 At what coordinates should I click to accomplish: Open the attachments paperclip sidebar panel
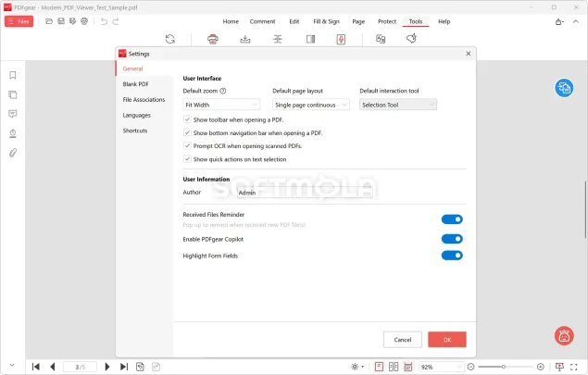(x=13, y=153)
